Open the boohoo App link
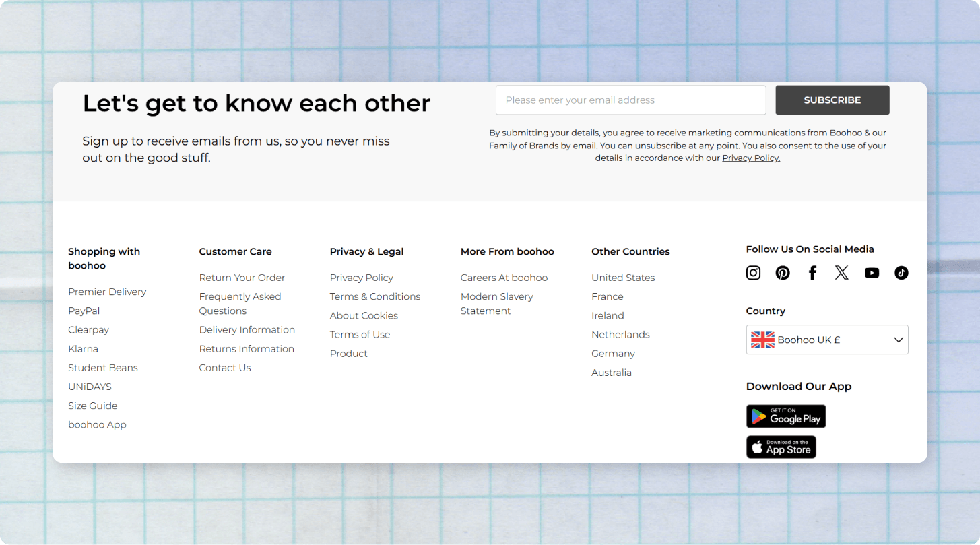Image resolution: width=980 pixels, height=545 pixels. click(x=97, y=424)
